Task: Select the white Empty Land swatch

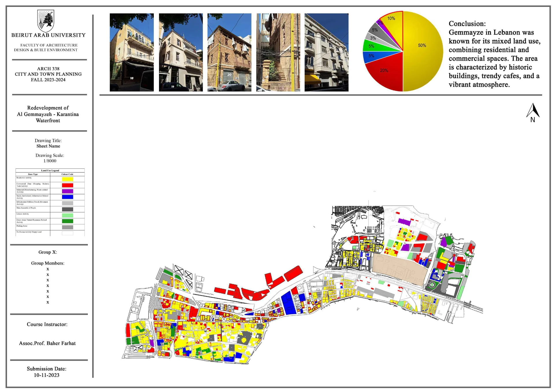Action: coord(67,233)
